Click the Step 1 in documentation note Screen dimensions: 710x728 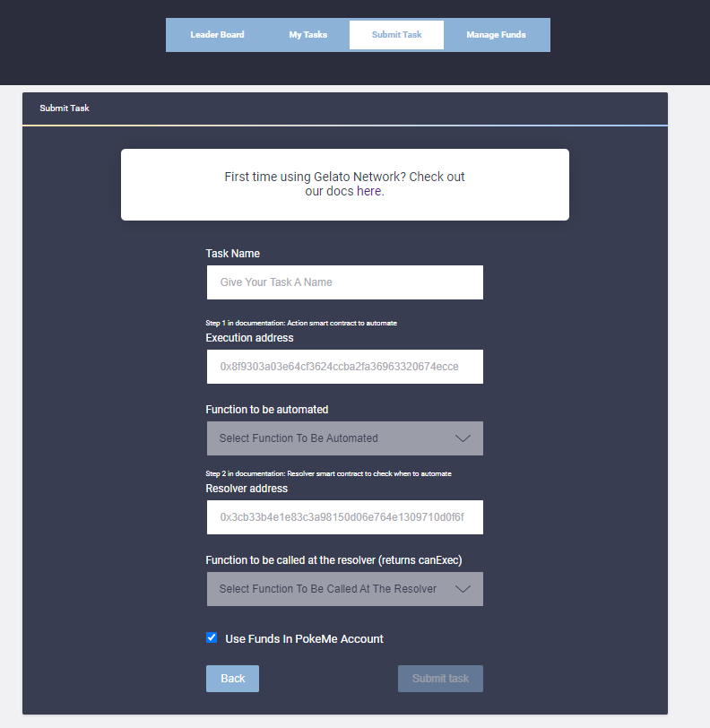tap(300, 323)
